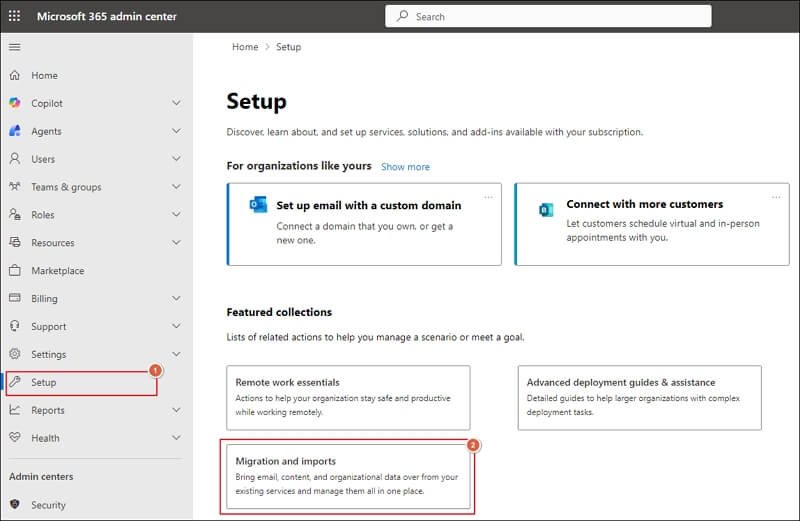Click the Home house icon in sidebar
The image size is (800, 521).
15,75
